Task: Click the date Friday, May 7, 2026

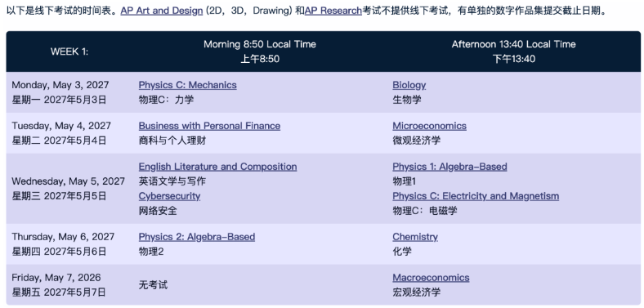Action: coord(56,278)
